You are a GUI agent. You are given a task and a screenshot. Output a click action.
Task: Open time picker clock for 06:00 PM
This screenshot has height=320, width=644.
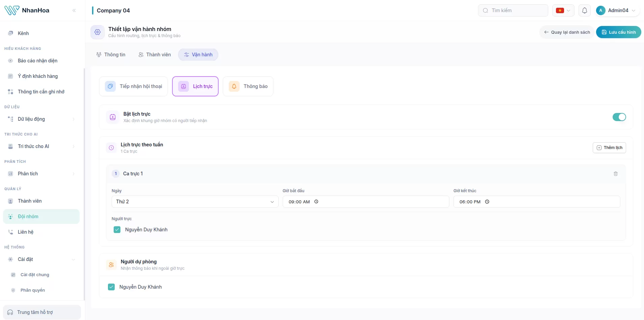pos(487,202)
